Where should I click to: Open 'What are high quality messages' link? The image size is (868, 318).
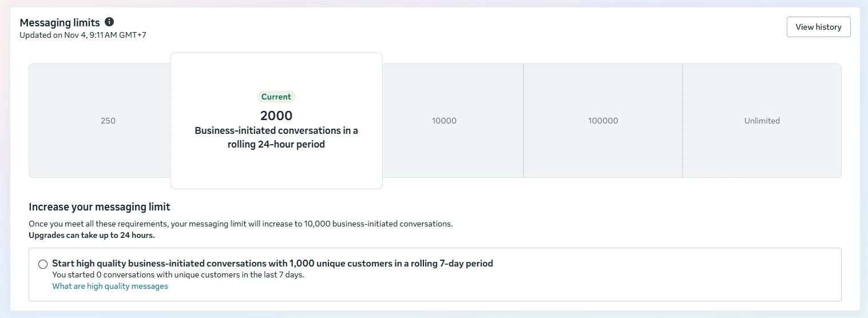[x=110, y=286]
